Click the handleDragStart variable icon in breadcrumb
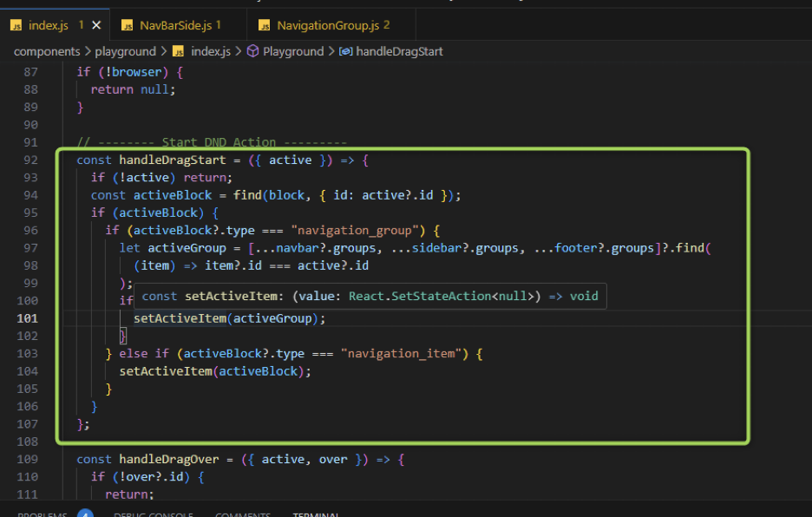Image resolution: width=812 pixels, height=517 pixels. tap(345, 51)
